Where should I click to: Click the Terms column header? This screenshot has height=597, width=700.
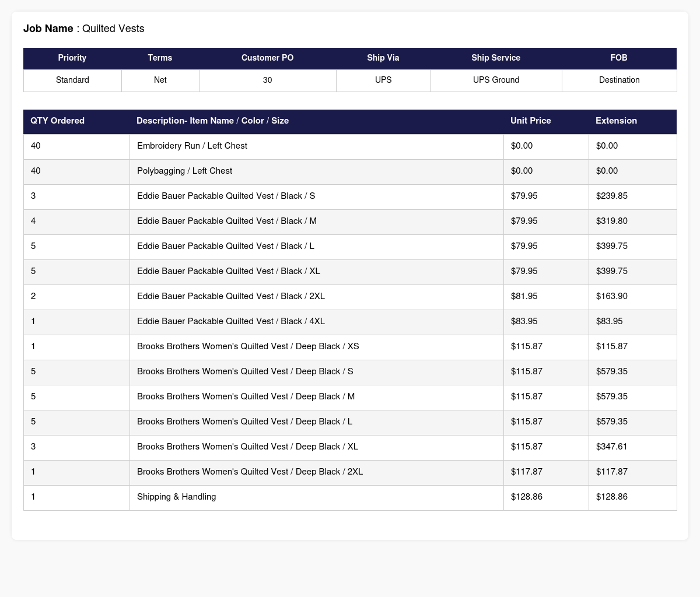[160, 58]
